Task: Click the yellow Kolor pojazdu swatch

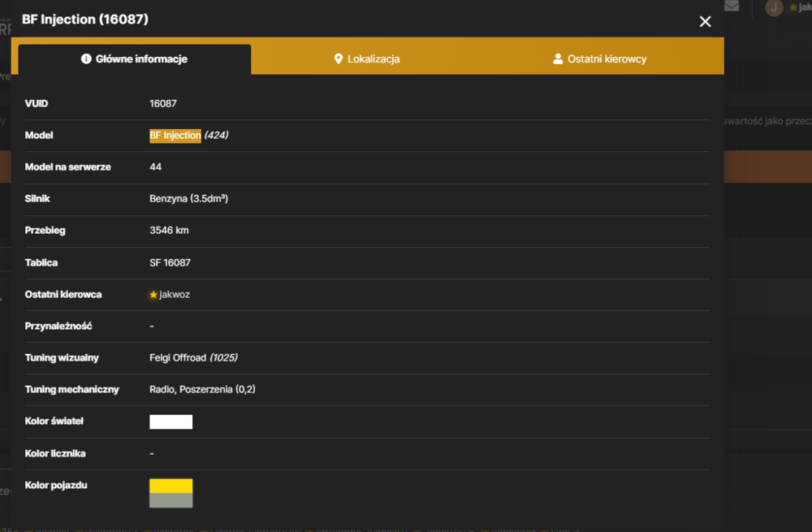Action: tap(171, 486)
